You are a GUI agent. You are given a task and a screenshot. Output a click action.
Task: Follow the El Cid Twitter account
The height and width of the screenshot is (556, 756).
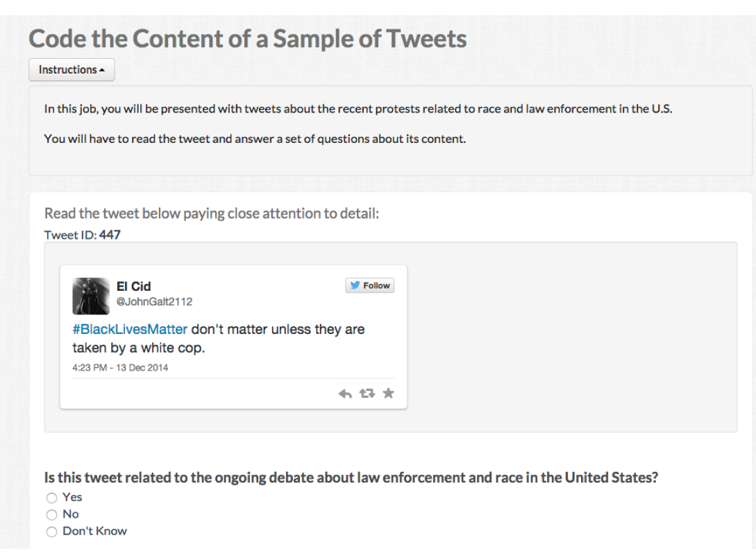coord(370,286)
